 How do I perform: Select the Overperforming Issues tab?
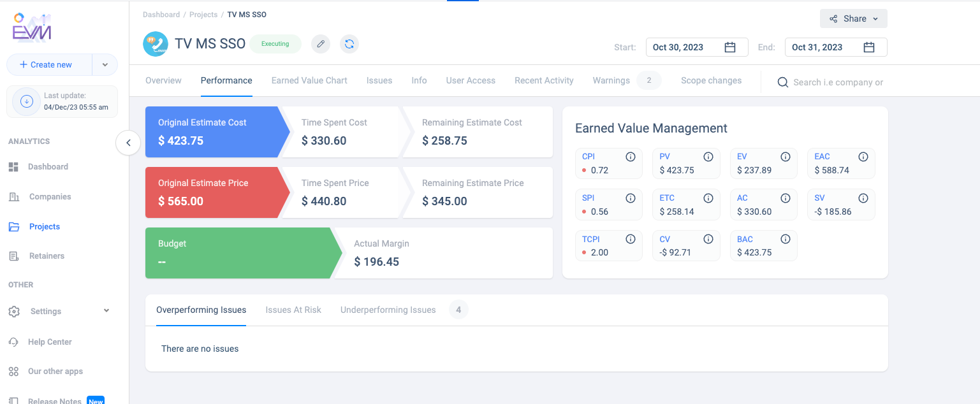(201, 310)
